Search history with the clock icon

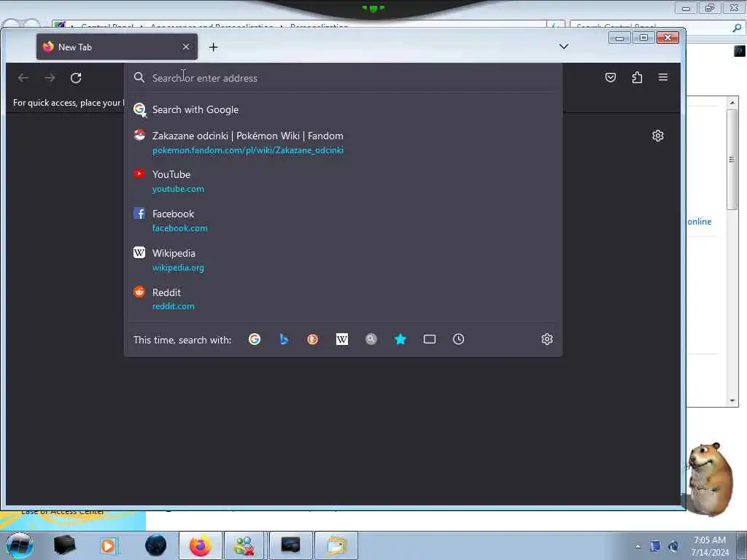[x=458, y=339]
